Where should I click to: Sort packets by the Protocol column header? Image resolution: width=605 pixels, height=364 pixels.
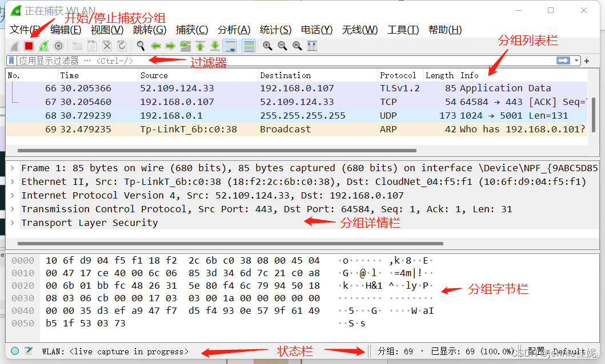(x=400, y=75)
